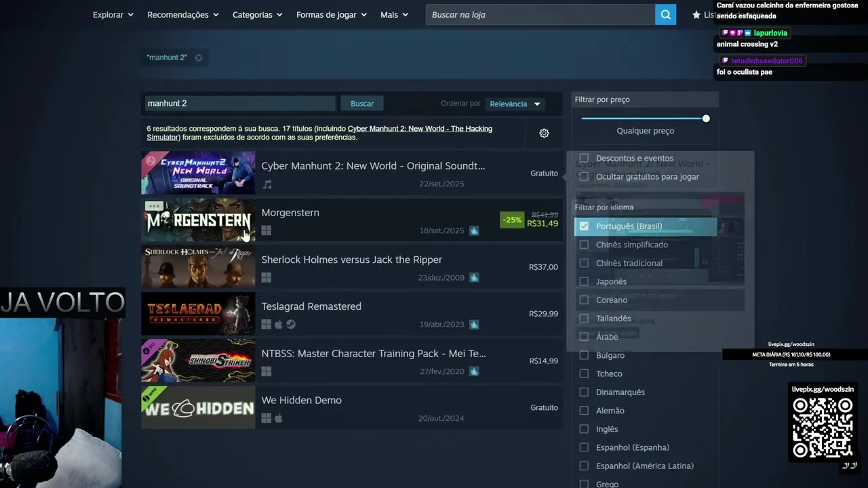Expand the Explorar menu
This screenshot has width=868, height=488.
[113, 15]
